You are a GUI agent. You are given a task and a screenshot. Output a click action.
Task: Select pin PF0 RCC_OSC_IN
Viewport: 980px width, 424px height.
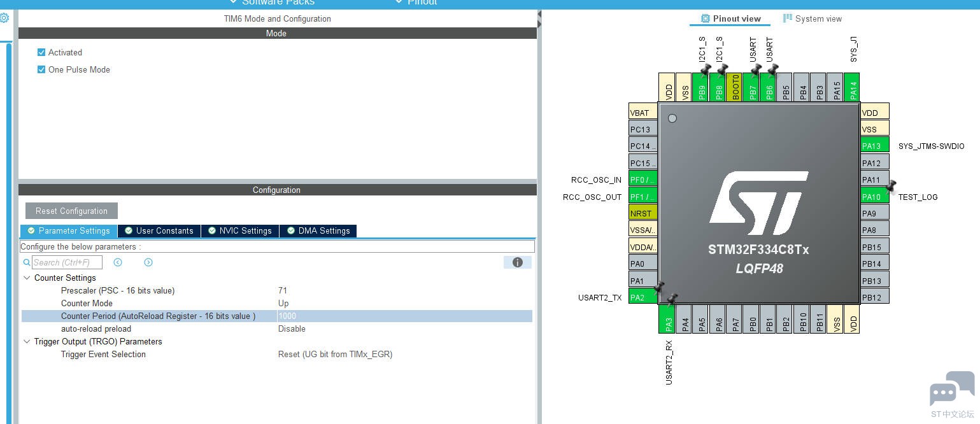tap(643, 180)
